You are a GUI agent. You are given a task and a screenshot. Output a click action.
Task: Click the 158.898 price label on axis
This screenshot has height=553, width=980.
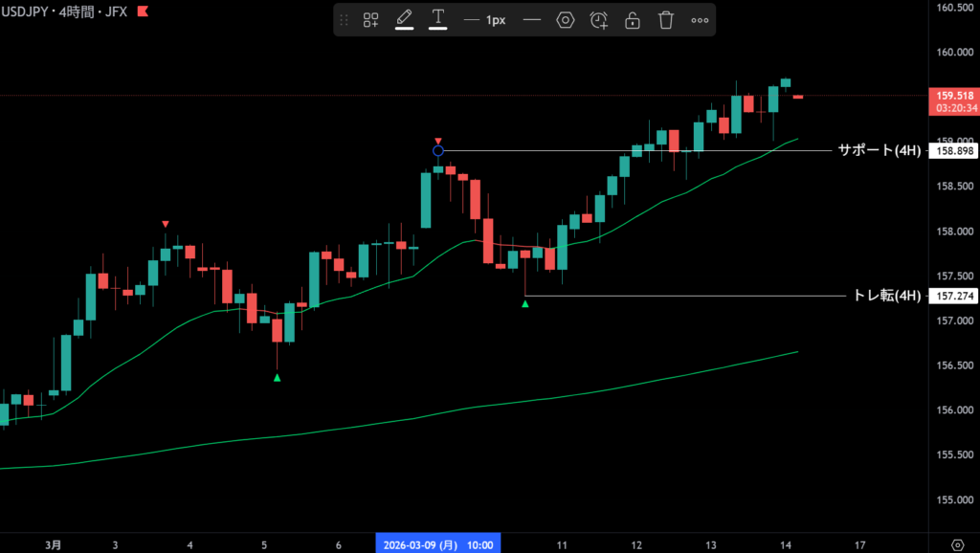click(953, 151)
